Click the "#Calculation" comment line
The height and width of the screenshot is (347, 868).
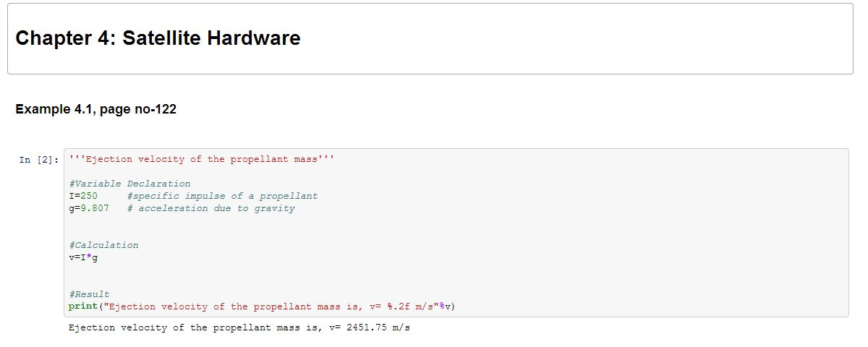click(x=103, y=245)
